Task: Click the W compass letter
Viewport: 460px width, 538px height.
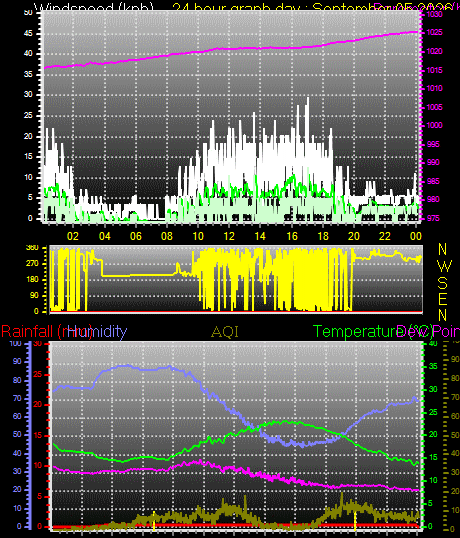Action: 445,266
